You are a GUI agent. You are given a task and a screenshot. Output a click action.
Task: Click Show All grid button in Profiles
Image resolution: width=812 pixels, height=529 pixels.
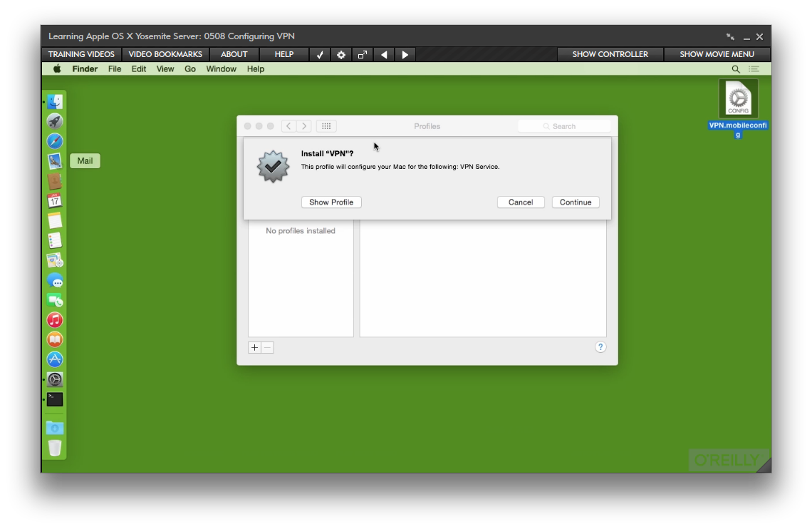pos(326,126)
